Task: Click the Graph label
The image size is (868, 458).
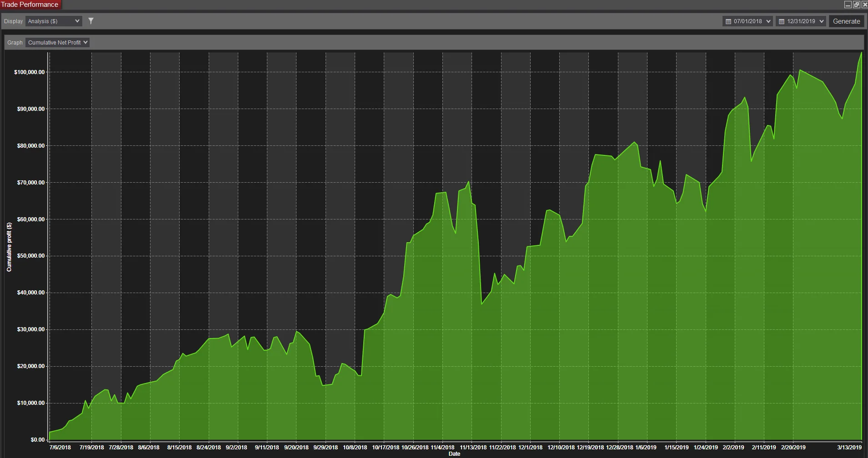Action: click(15, 43)
